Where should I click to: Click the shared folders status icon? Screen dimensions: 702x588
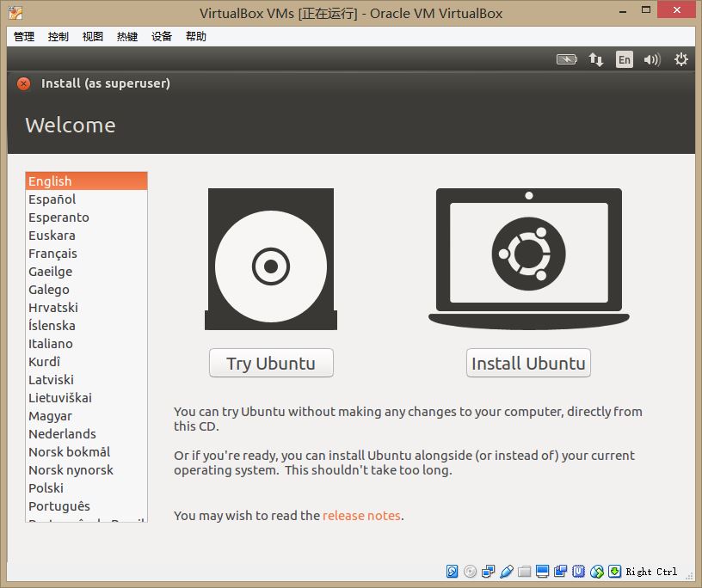tap(524, 572)
